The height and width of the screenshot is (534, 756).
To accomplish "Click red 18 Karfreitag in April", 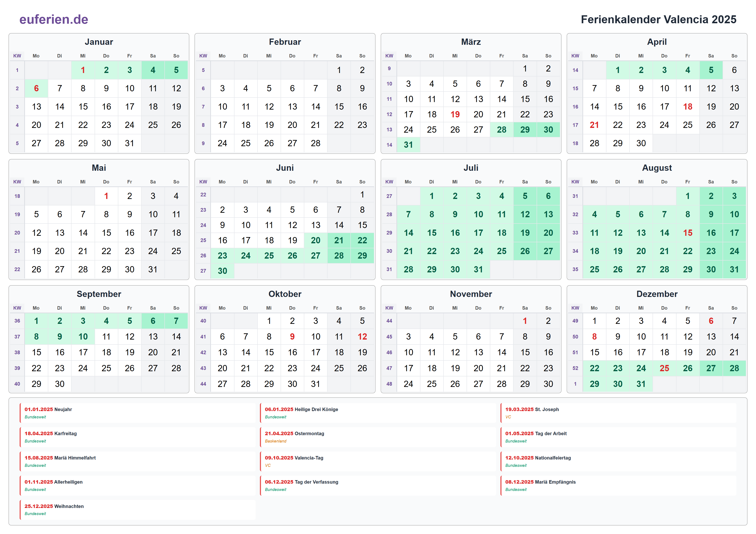I will 687,107.
